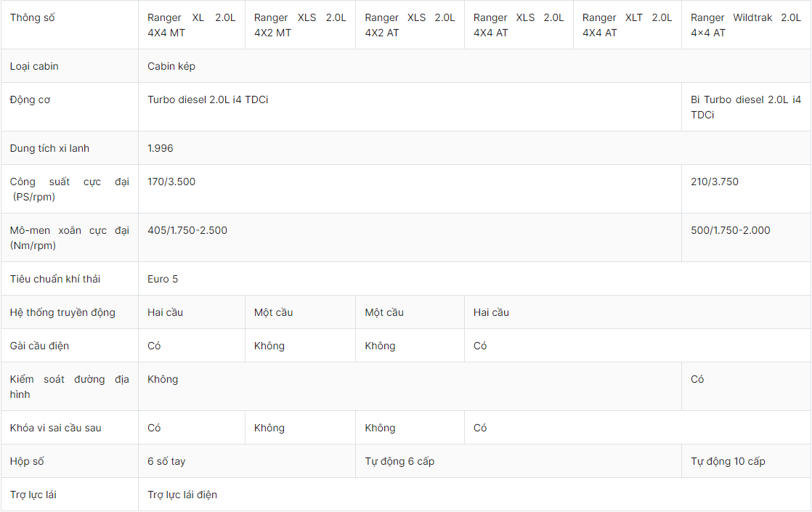This screenshot has width=812, height=512.
Task: Select the 210/3.750 power value
Action: [x=714, y=182]
